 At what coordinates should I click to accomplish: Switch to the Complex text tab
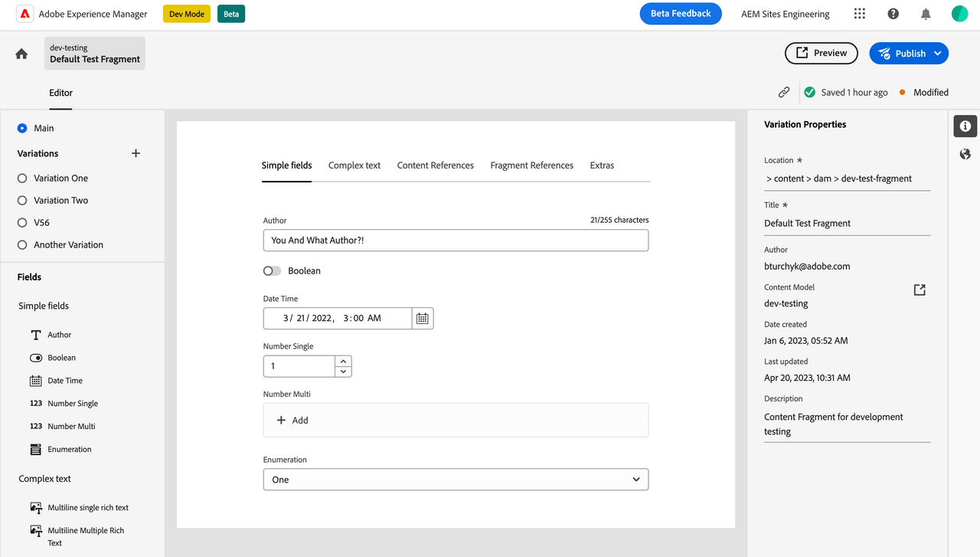[354, 165]
